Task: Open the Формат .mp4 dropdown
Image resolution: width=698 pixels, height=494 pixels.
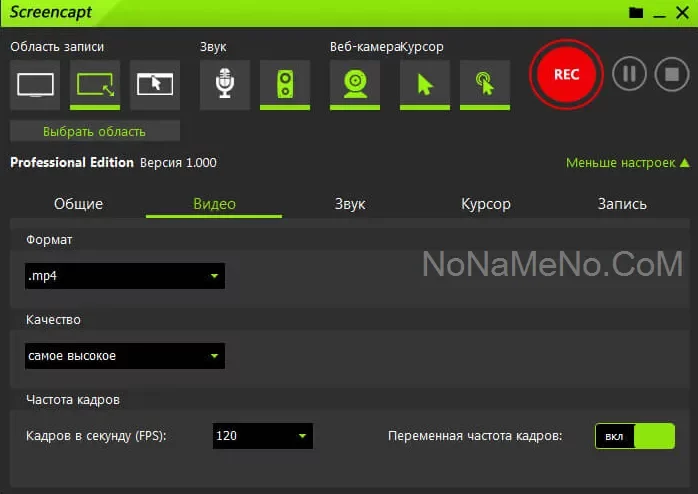Action: click(125, 276)
